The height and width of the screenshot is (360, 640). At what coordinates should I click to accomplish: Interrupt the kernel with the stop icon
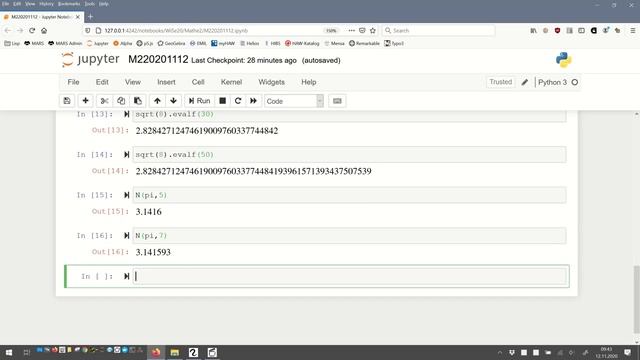coord(222,101)
